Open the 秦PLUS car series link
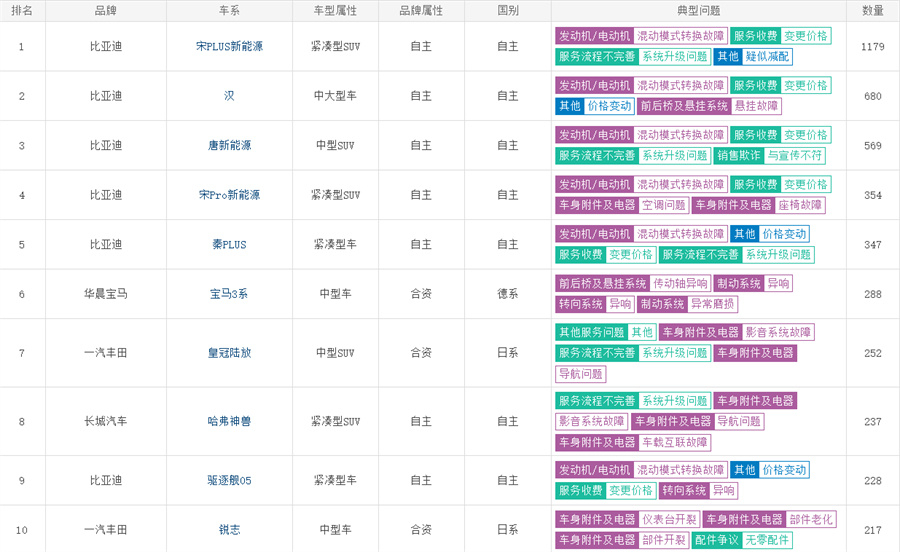 (229, 244)
